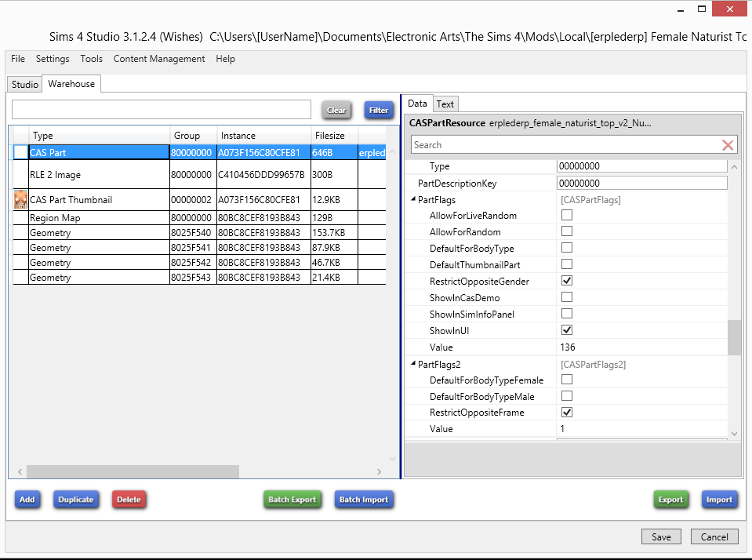Clear the search box using red X icon

tap(728, 145)
